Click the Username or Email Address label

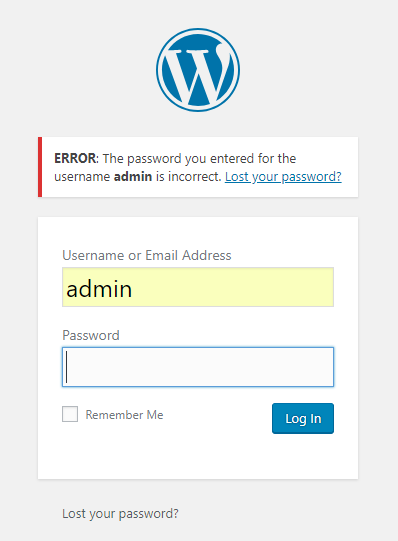pos(147,255)
